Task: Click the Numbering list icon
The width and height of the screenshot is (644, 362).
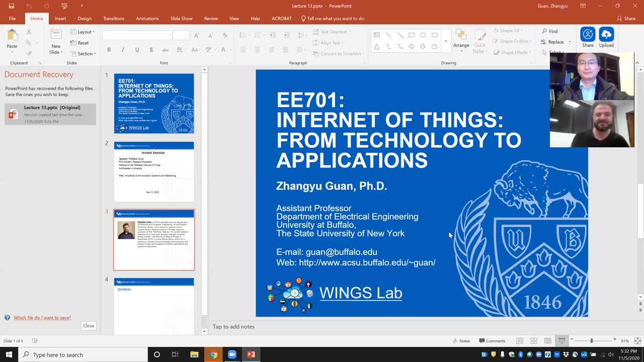Action: coord(259,35)
